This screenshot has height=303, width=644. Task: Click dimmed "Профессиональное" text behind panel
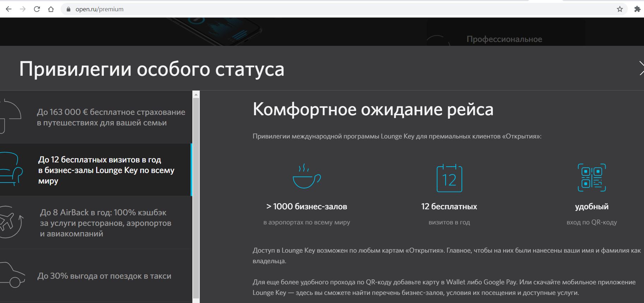[x=504, y=39]
